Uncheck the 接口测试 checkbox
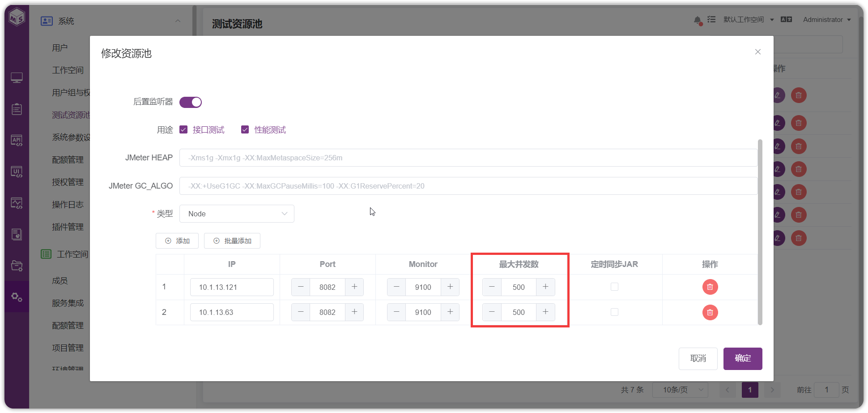Image resolution: width=868 pixels, height=413 pixels. tap(183, 130)
